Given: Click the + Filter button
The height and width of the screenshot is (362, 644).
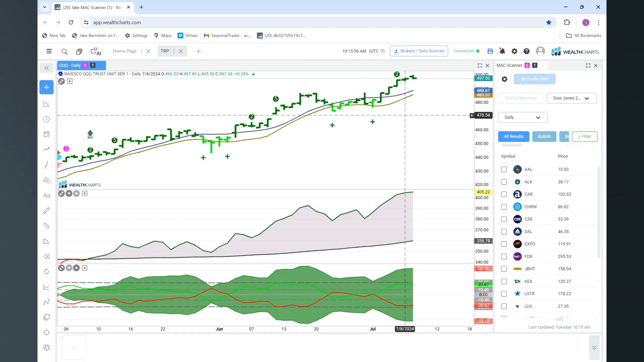Looking at the screenshot, I should [585, 136].
